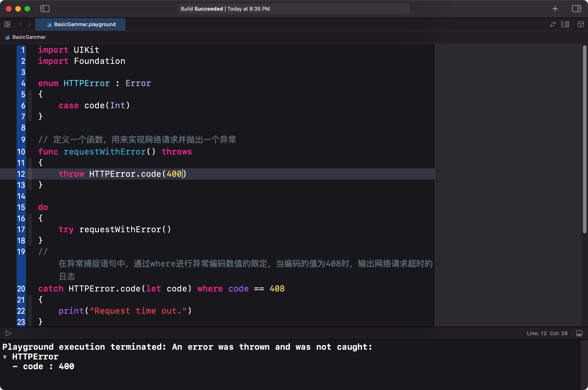The height and width of the screenshot is (390, 588).
Task: Click 'Foundation' on line 2
Action: [x=99, y=61]
